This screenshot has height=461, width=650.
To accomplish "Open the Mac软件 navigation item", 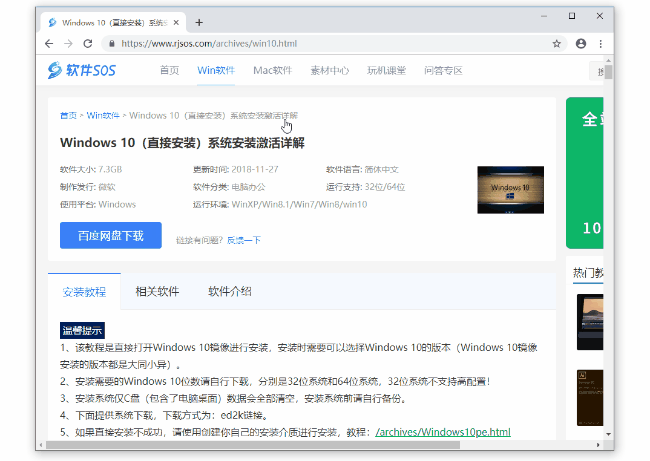I will [273, 70].
